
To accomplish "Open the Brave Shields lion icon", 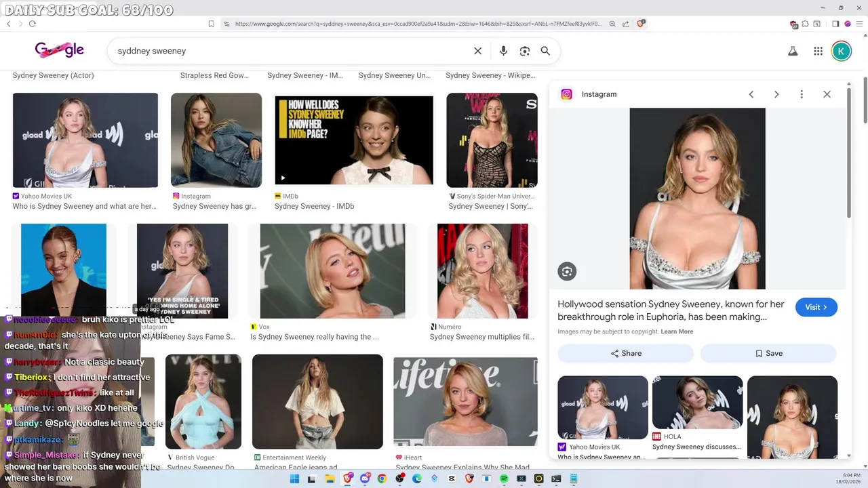I will pos(641,24).
